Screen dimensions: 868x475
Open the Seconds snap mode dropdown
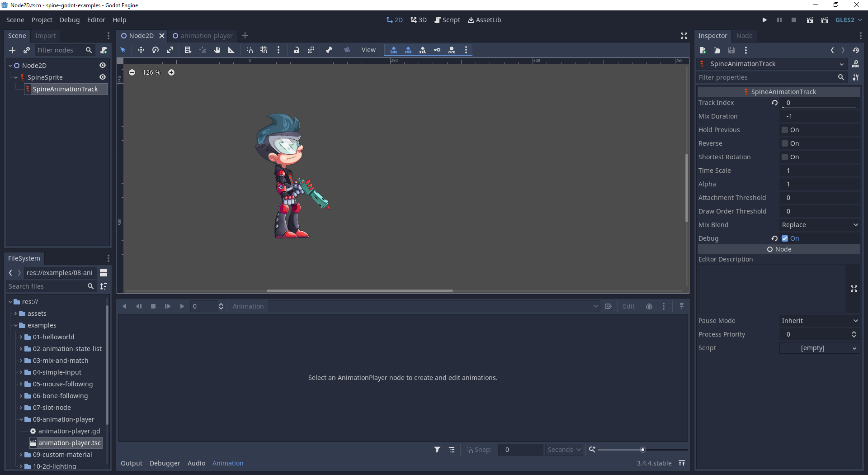[x=564, y=450]
